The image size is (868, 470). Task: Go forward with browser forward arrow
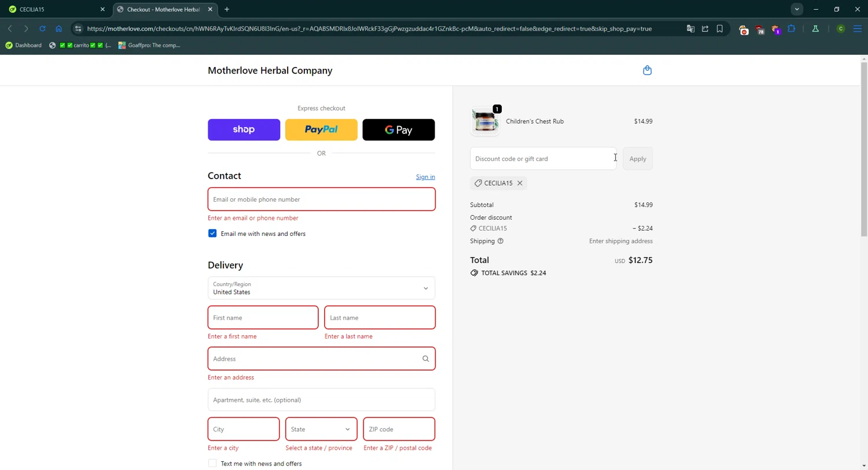point(26,28)
